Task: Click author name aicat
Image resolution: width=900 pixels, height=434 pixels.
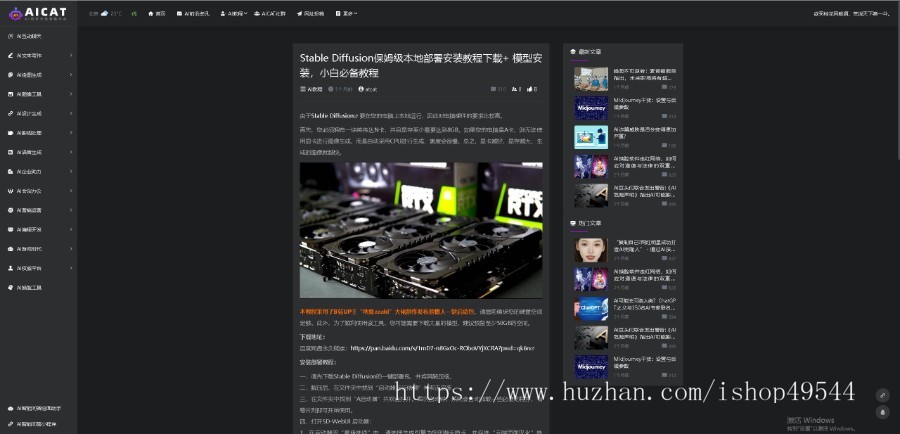Action: coord(371,89)
